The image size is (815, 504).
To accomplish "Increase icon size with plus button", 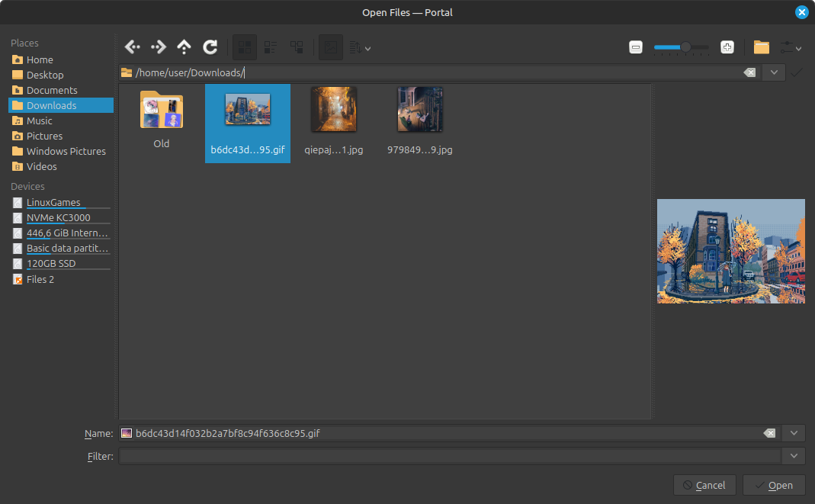I will 727,47.
